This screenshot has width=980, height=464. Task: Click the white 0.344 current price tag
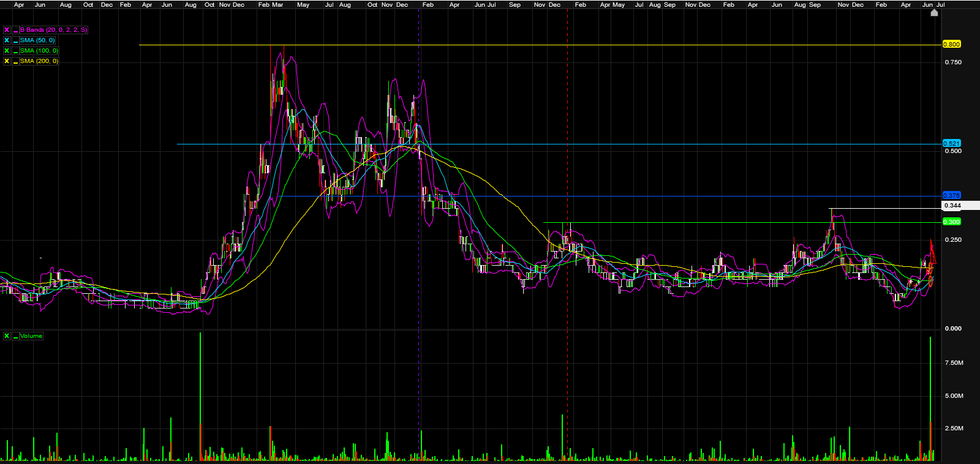(x=960, y=206)
